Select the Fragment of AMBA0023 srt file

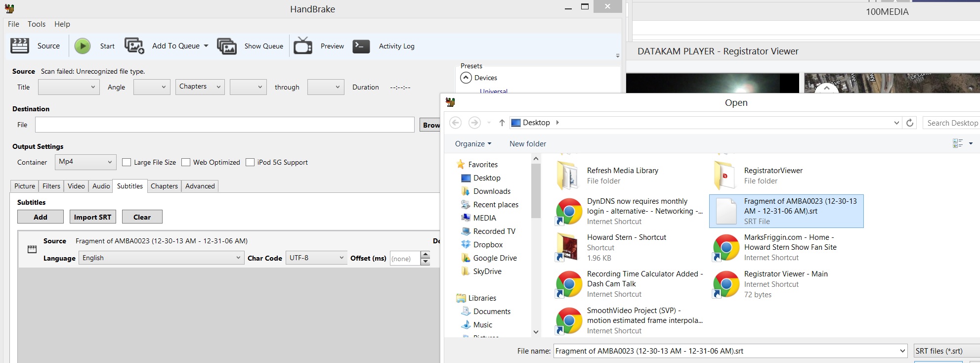[x=786, y=211]
